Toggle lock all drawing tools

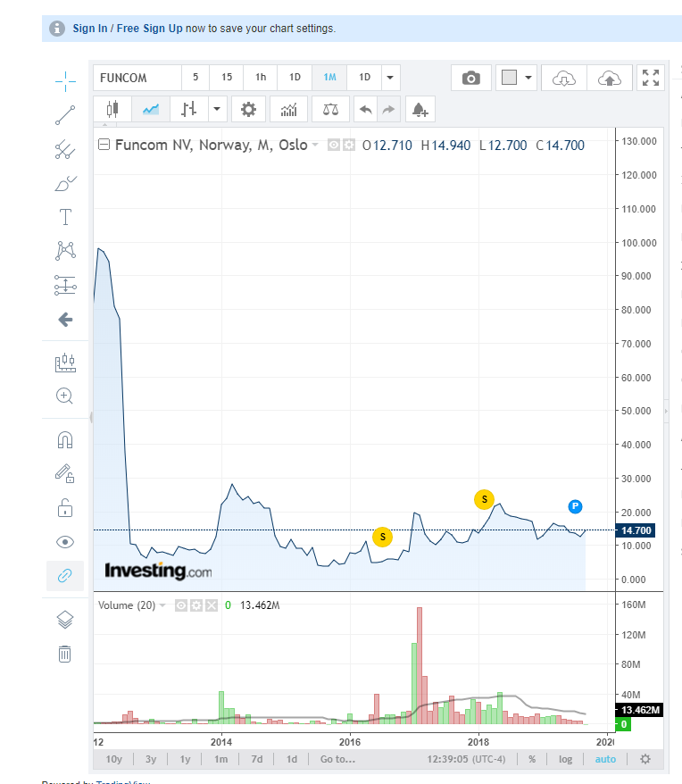click(x=65, y=508)
